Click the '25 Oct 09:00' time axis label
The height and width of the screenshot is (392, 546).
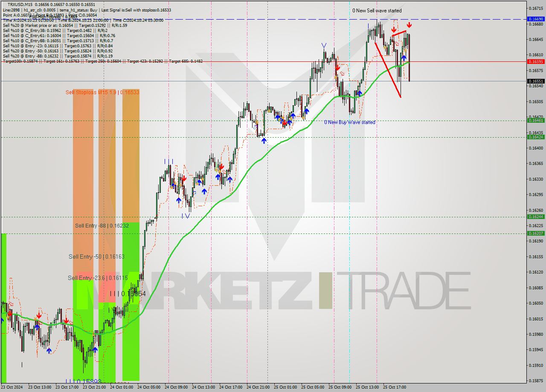[340, 387]
